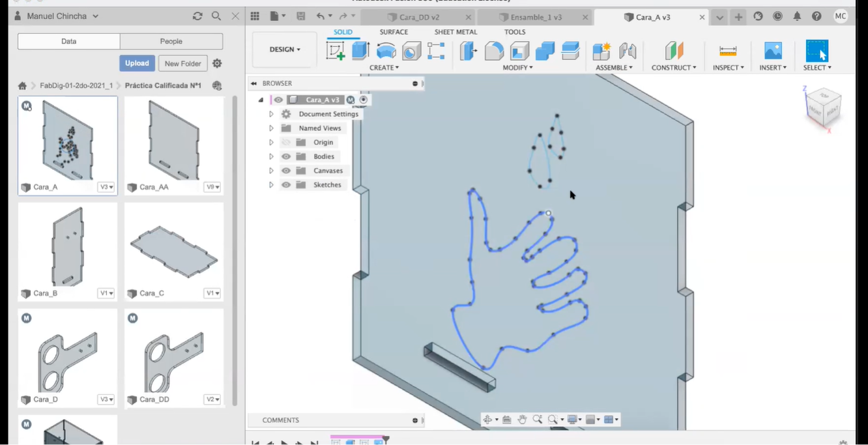Switch to the SHEET METAL tab
This screenshot has height=445, width=868.
pyautogui.click(x=456, y=32)
